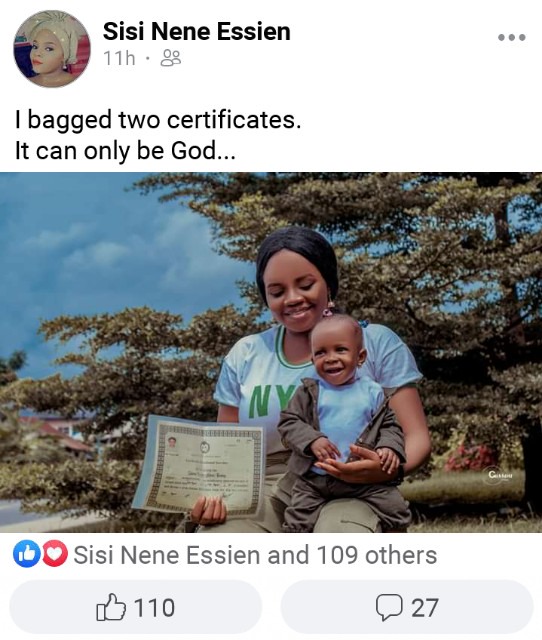This screenshot has width=542, height=640.
Task: Tap the 110 like count number
Action: [x=154, y=607]
